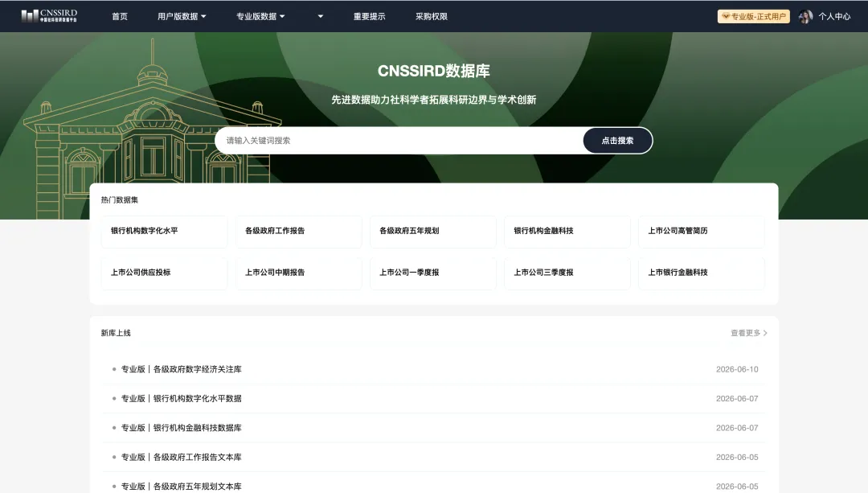Click the CNSSIRD数据库 banner title
The width and height of the screenshot is (868, 493).
433,71
